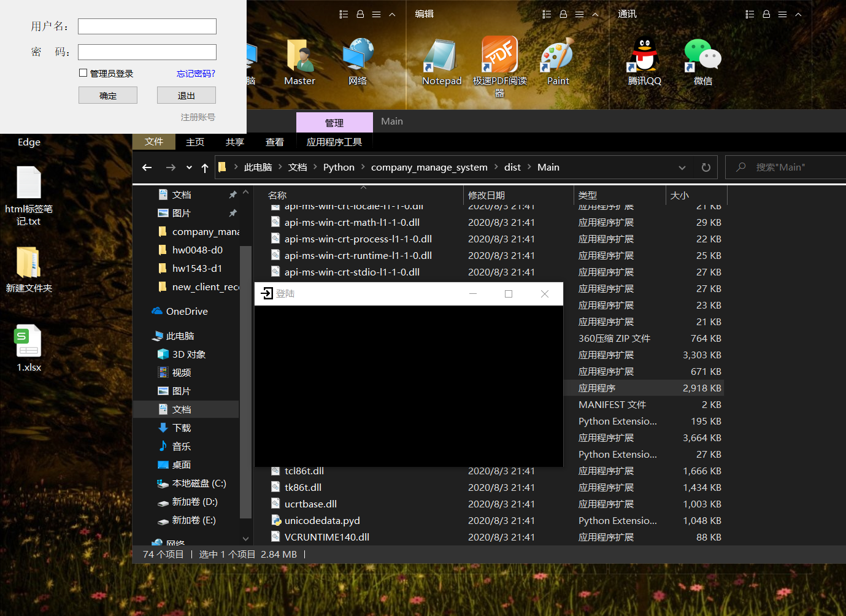846x616 pixels.
Task: Click the 文档 breadcrumb segment
Action: (298, 167)
